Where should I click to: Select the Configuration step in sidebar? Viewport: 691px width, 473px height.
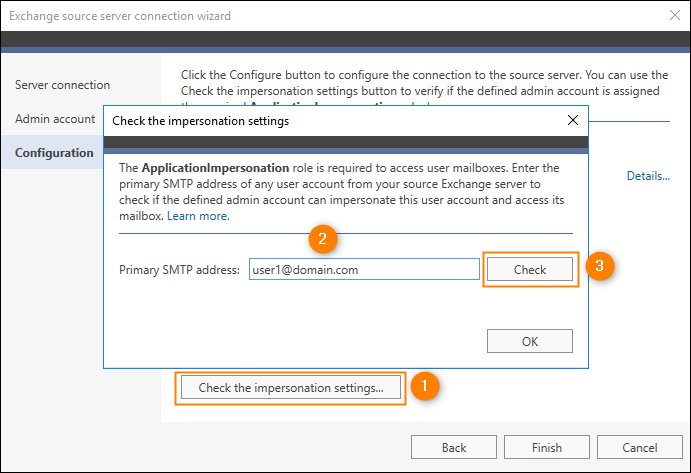click(52, 153)
